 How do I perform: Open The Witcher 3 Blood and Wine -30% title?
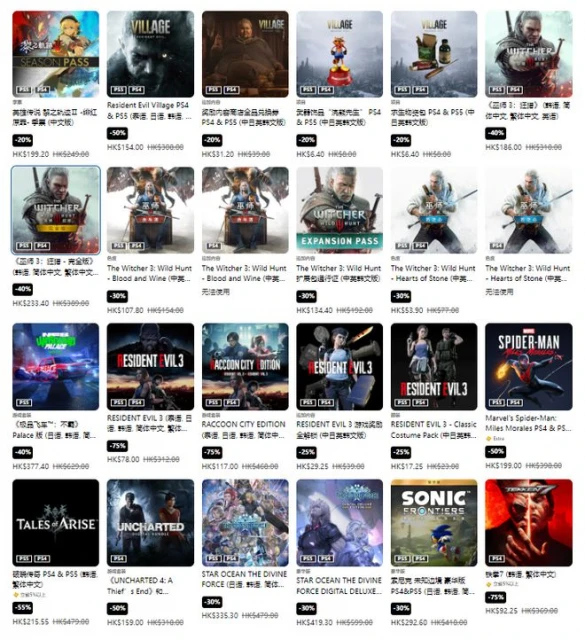coord(149,273)
